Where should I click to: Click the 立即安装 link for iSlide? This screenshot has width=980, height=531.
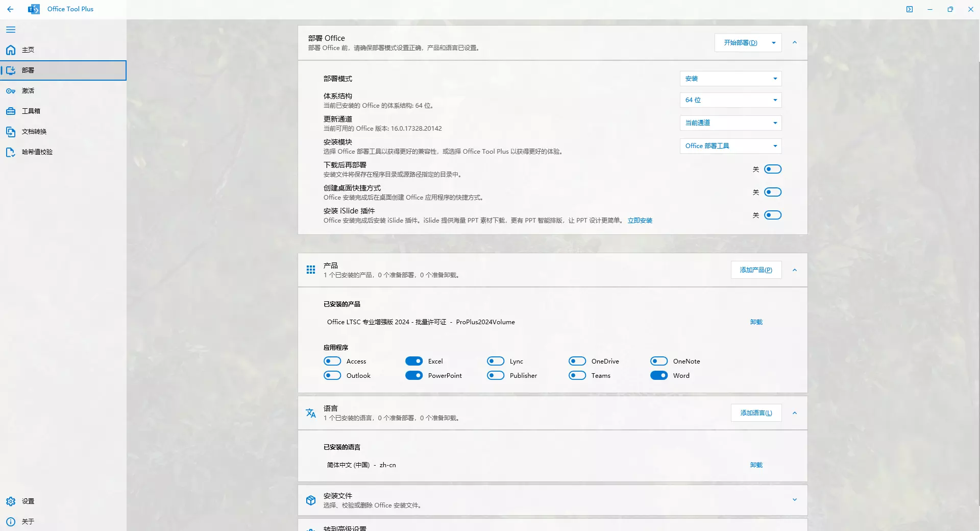pos(640,221)
